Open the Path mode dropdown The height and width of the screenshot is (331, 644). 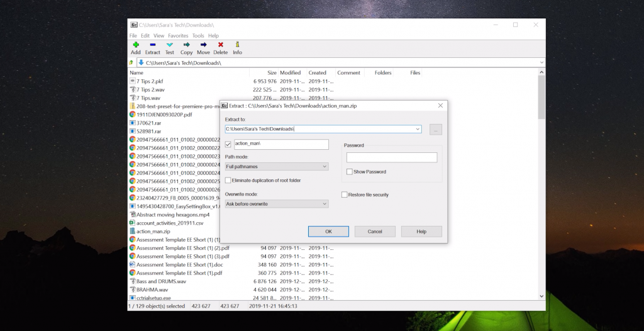pos(277,167)
